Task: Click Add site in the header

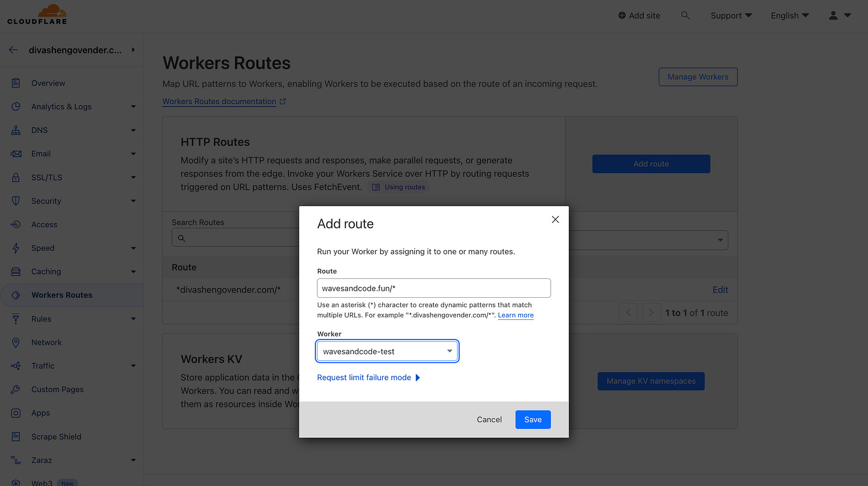Action: tap(639, 15)
